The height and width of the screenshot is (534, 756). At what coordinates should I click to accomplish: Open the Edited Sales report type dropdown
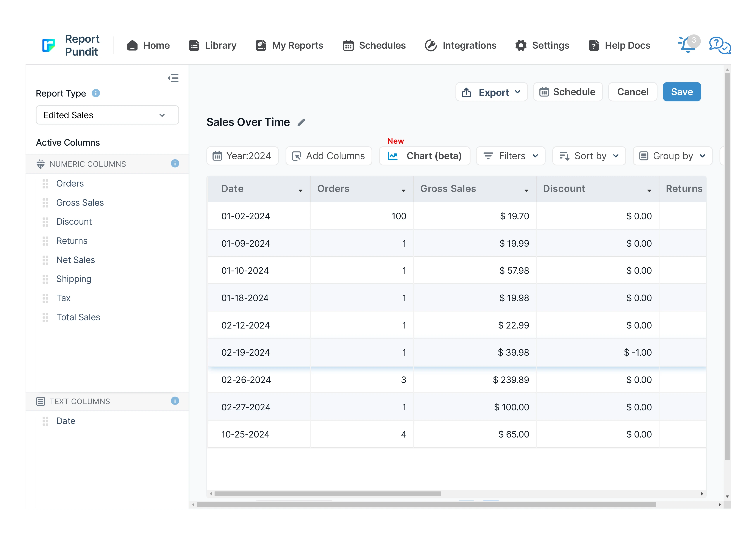[107, 115]
